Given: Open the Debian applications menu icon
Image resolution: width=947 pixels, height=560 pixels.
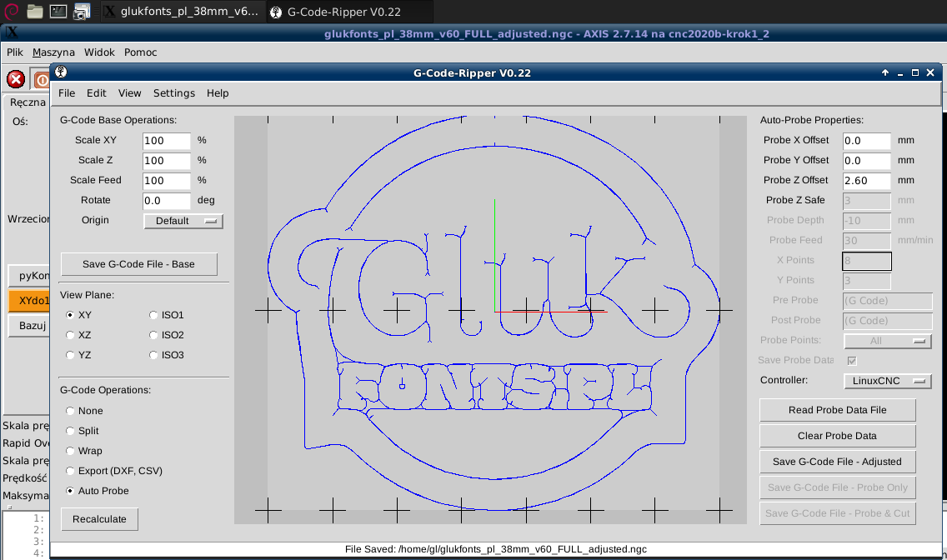Looking at the screenshot, I should click(11, 12).
